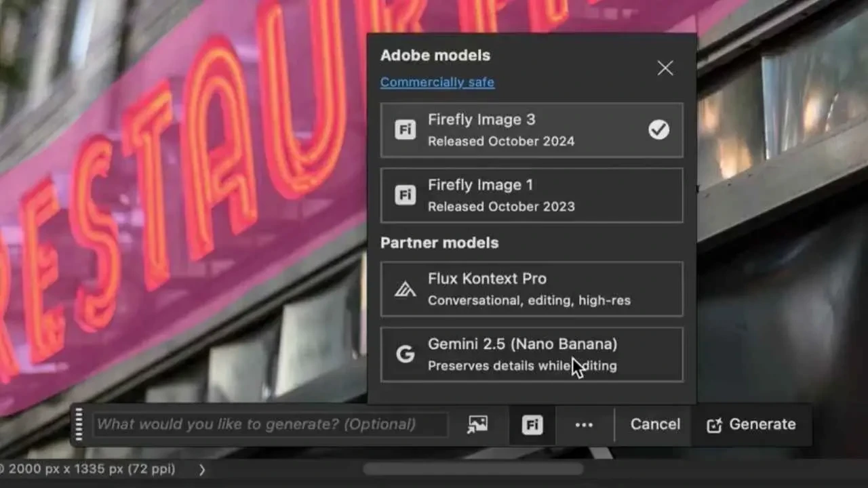Choose the Gemini 2.5 (Nano Banana) model
Viewport: 868px width, 488px height.
(x=531, y=354)
